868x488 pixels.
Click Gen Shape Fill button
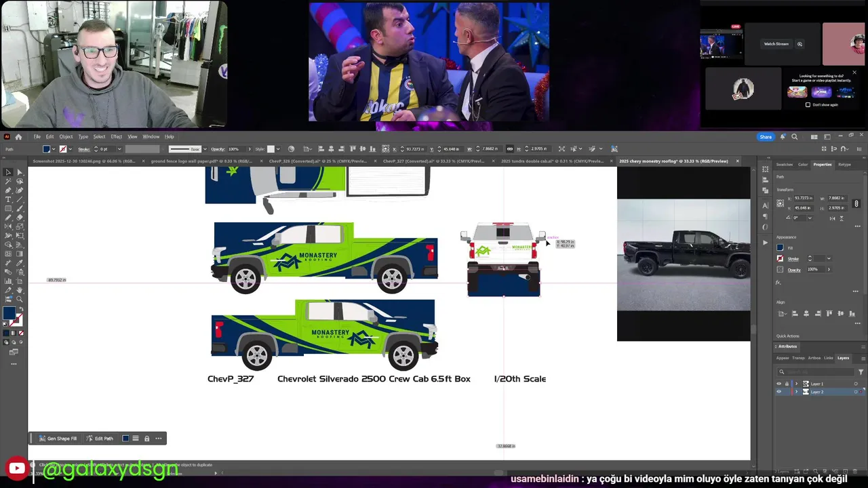[x=58, y=439]
